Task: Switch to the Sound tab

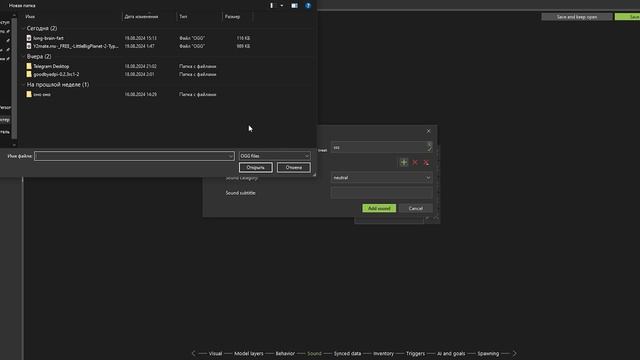Action: click(x=314, y=353)
